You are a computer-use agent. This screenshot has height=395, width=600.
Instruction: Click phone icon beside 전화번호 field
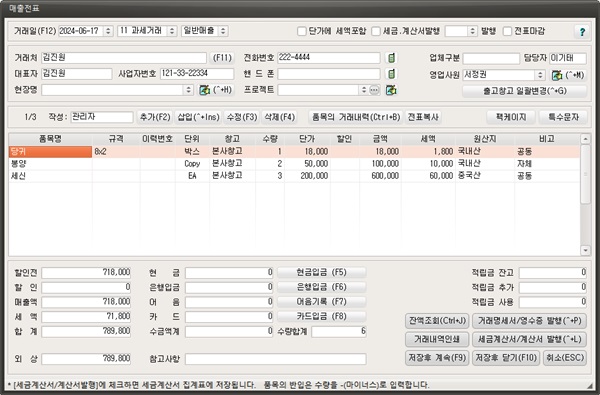(391, 58)
